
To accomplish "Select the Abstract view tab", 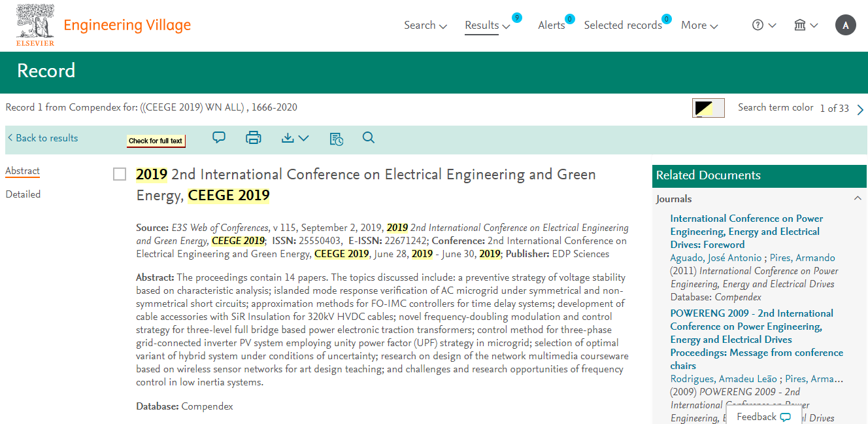I will [x=23, y=171].
